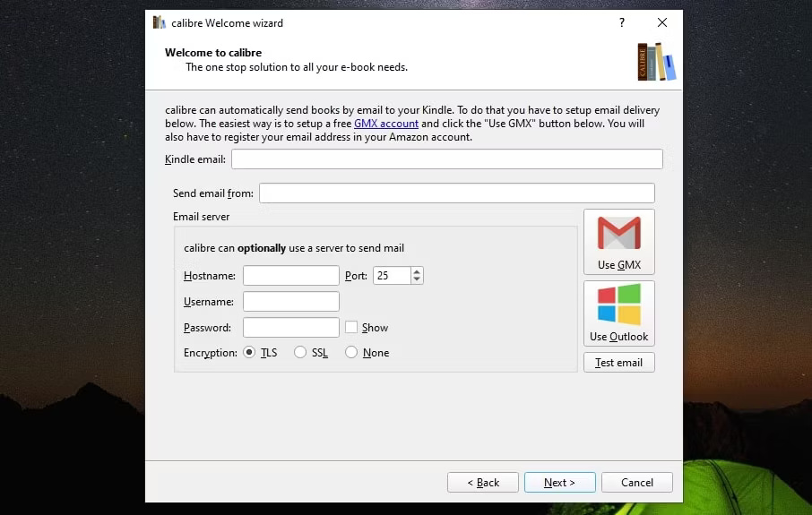Click the help question mark in title bar
This screenshot has width=812, height=515.
point(621,22)
